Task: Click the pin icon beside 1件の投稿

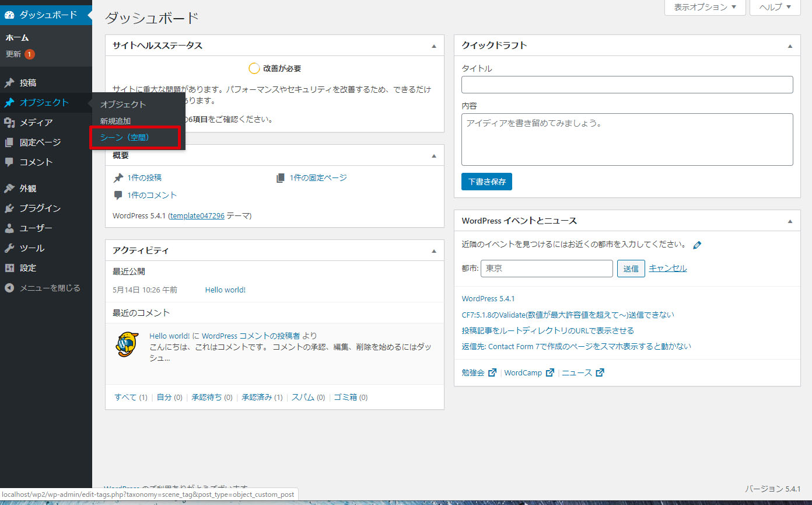Action: tap(118, 178)
